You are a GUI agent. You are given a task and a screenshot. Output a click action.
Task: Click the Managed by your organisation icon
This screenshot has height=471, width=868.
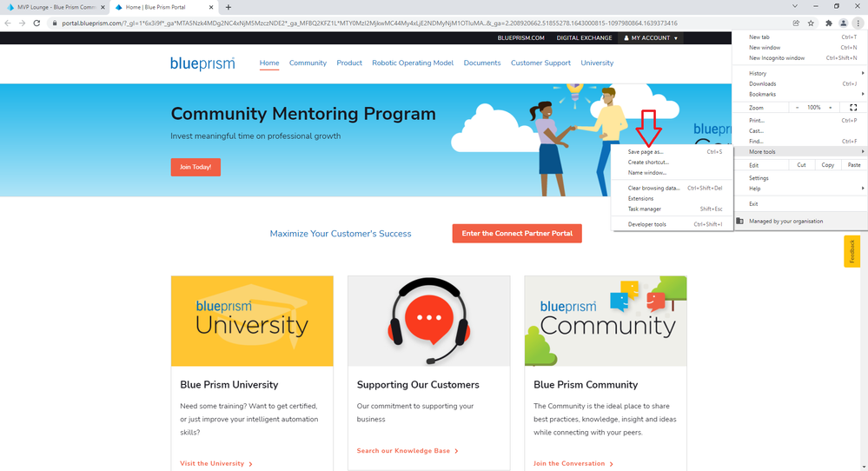click(740, 221)
